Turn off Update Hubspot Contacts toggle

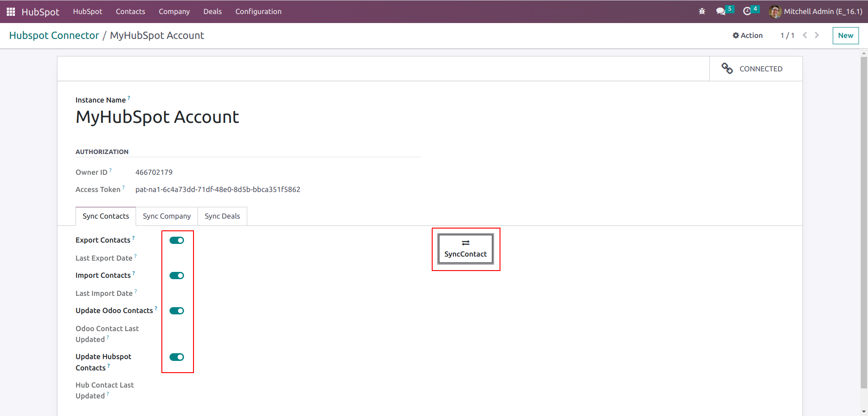pyautogui.click(x=177, y=357)
